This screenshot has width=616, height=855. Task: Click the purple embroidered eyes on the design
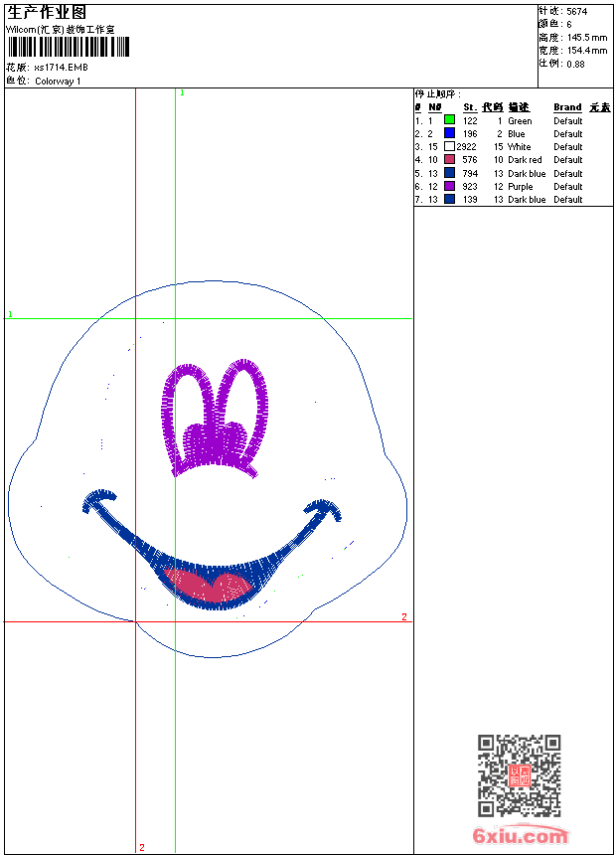click(213, 418)
